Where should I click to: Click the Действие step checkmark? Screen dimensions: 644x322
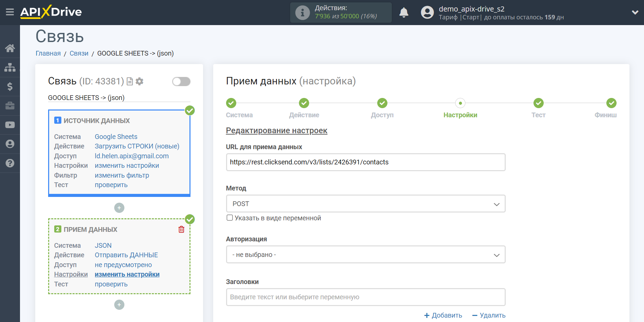tap(304, 103)
